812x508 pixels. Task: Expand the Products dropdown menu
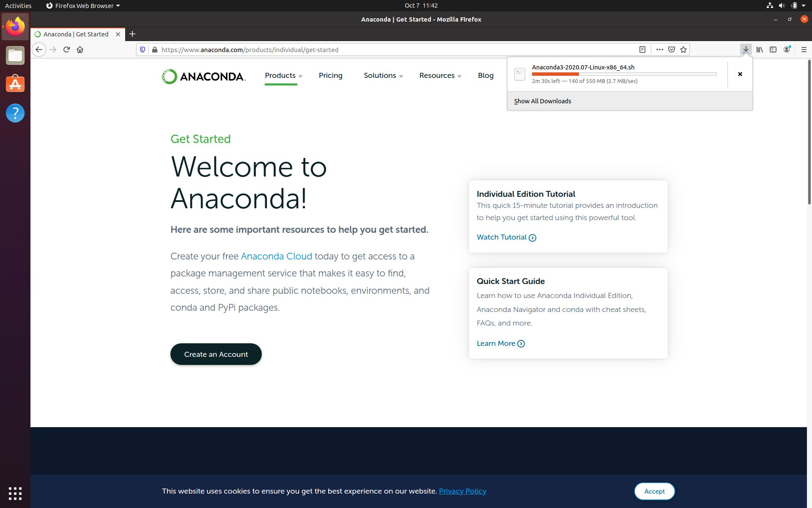(x=283, y=75)
